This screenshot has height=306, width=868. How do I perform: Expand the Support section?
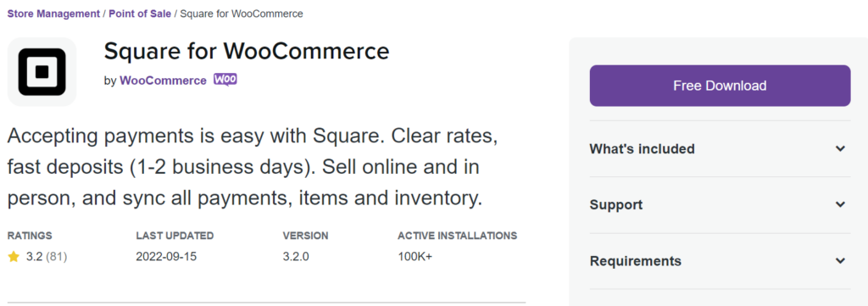coord(720,205)
